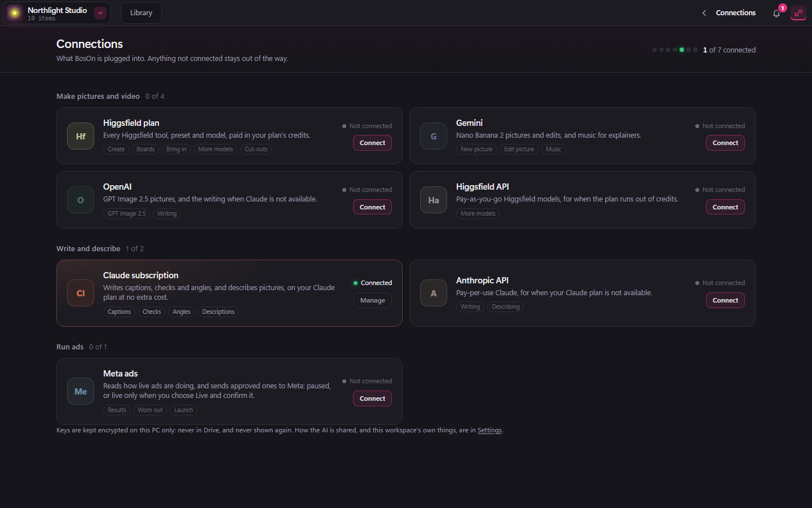The height and width of the screenshot is (508, 812).
Task: Click the Boards tag
Action: (x=145, y=149)
